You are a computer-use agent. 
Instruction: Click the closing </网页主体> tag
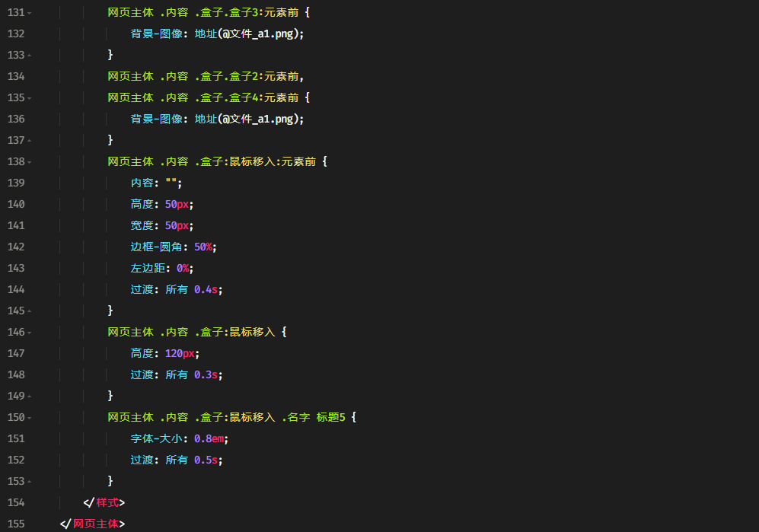point(92,524)
